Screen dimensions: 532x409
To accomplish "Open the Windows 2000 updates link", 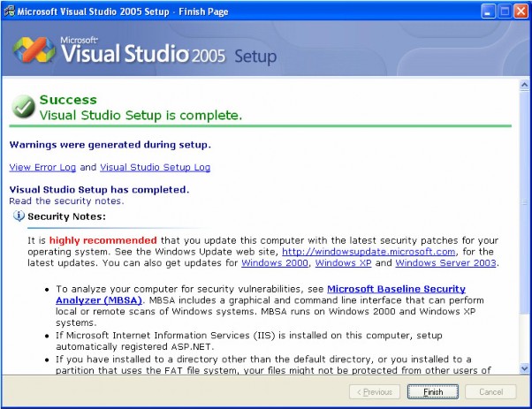I will tap(275, 263).
